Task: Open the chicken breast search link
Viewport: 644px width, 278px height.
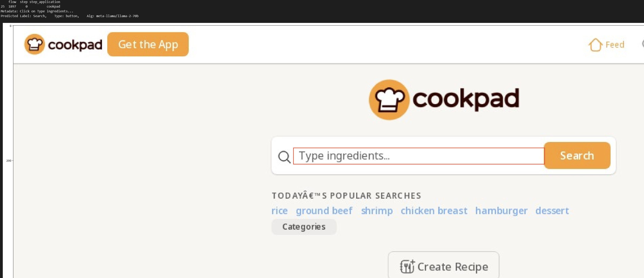Action: click(434, 211)
